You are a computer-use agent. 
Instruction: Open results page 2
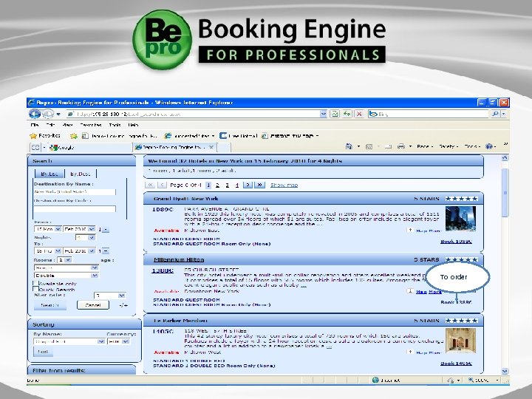(217, 185)
